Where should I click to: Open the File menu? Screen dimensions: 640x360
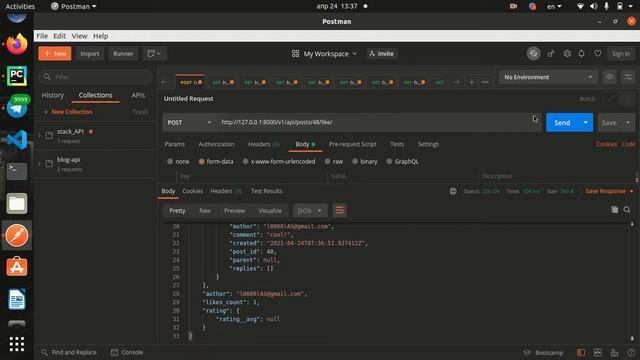click(42, 36)
